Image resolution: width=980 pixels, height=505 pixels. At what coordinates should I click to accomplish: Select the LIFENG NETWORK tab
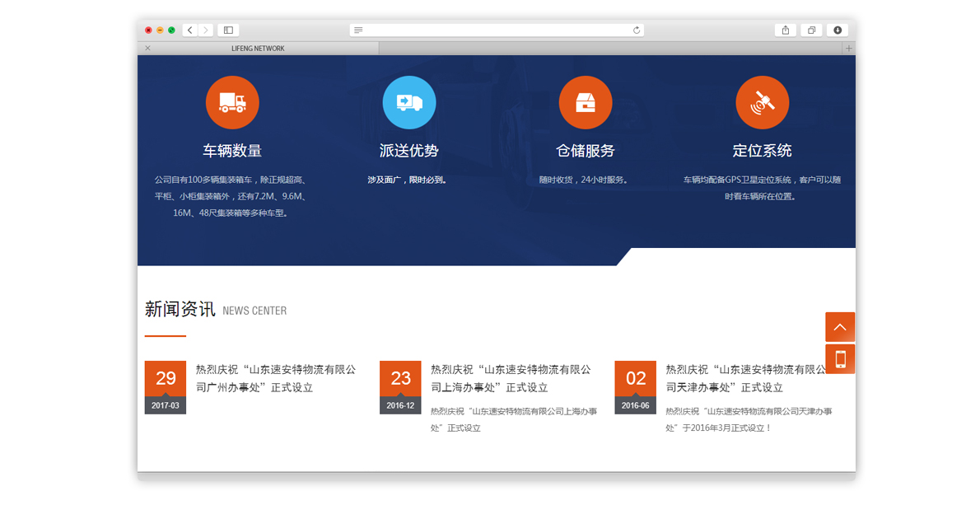[x=258, y=48]
